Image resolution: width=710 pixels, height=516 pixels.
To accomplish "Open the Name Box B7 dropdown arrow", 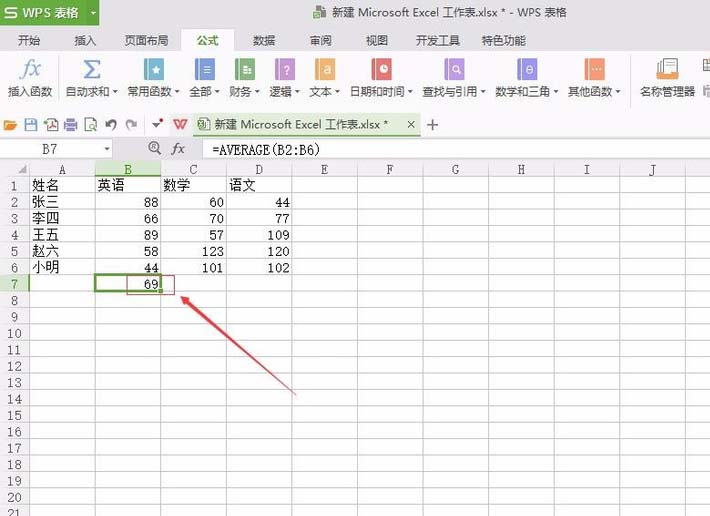I will pos(107,149).
